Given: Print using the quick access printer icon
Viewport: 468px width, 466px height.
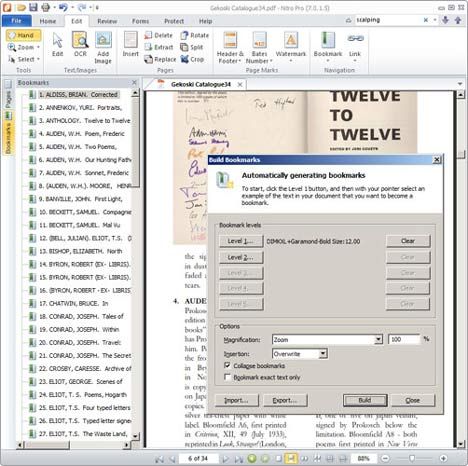Looking at the screenshot, I should click(x=45, y=7).
